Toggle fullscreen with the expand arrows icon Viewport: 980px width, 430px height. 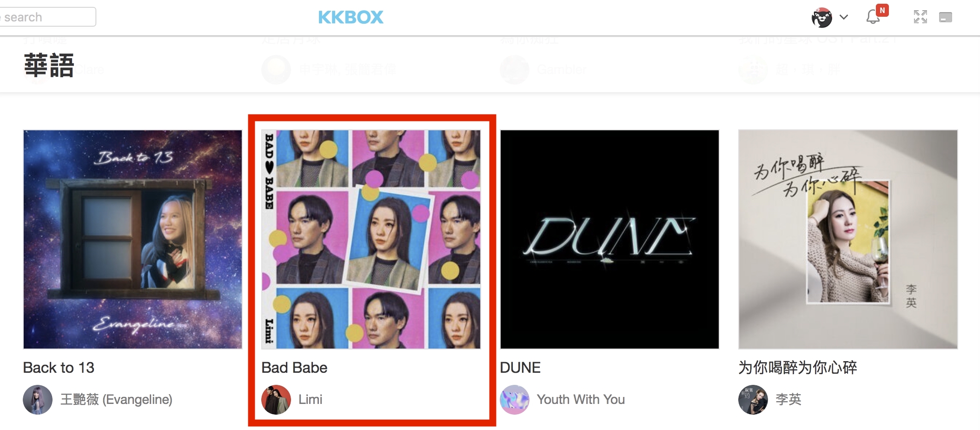point(920,17)
